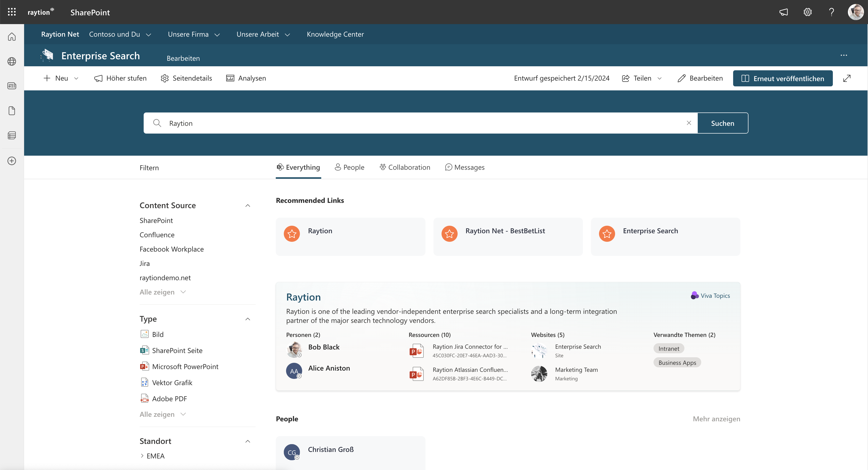Image resolution: width=868 pixels, height=470 pixels.
Task: Expand the Unsere Firma menu
Action: pyautogui.click(x=217, y=35)
